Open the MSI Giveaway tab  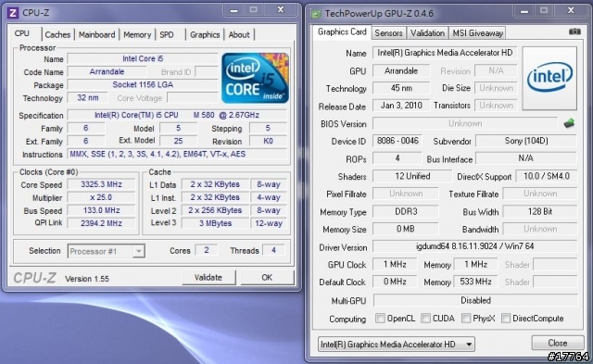(478, 33)
